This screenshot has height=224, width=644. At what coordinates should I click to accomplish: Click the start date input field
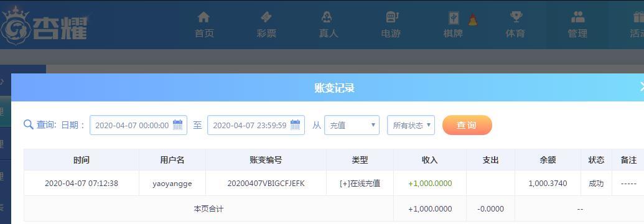click(138, 125)
